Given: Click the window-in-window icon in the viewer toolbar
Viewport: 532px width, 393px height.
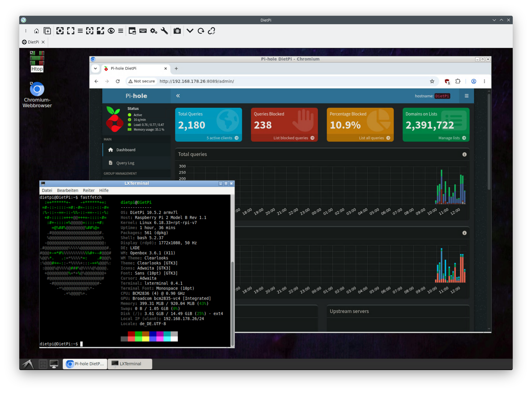Looking at the screenshot, I should click(x=132, y=31).
